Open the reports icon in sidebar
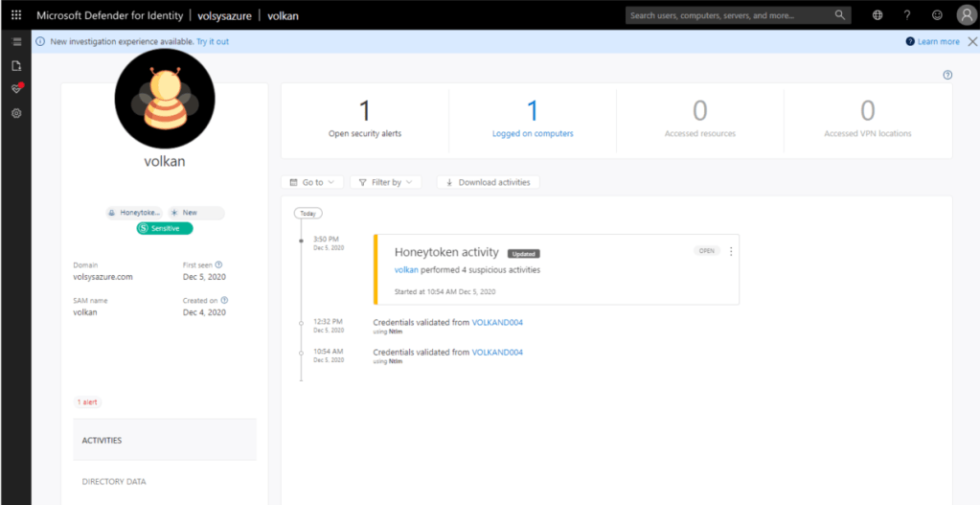The height and width of the screenshot is (505, 980). tap(16, 66)
